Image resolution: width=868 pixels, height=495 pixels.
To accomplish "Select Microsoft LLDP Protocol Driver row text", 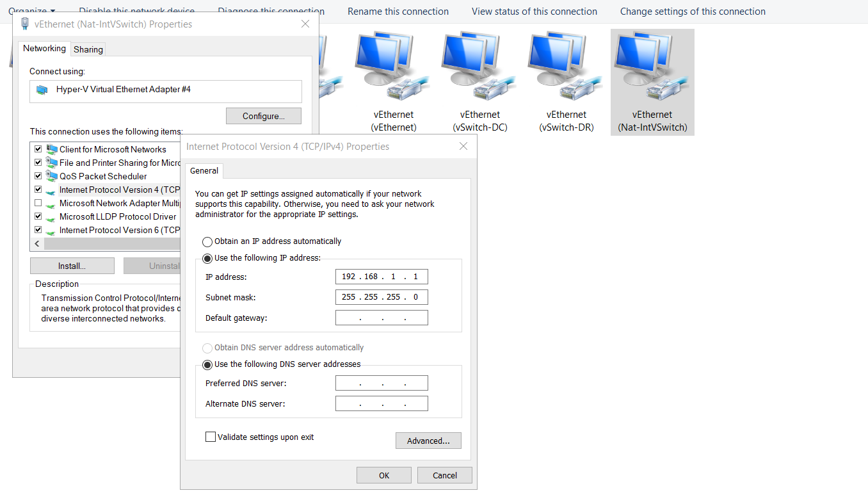I will (x=118, y=216).
